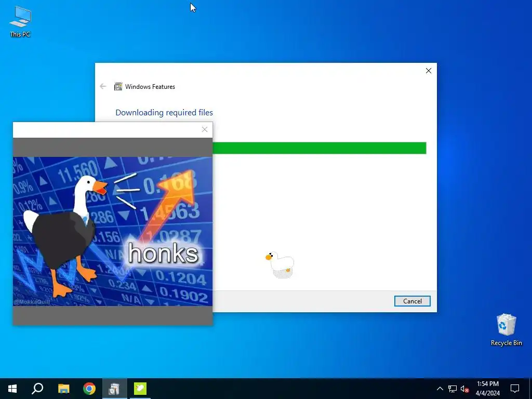Close the honks meme window
532x399 pixels.
[205, 129]
